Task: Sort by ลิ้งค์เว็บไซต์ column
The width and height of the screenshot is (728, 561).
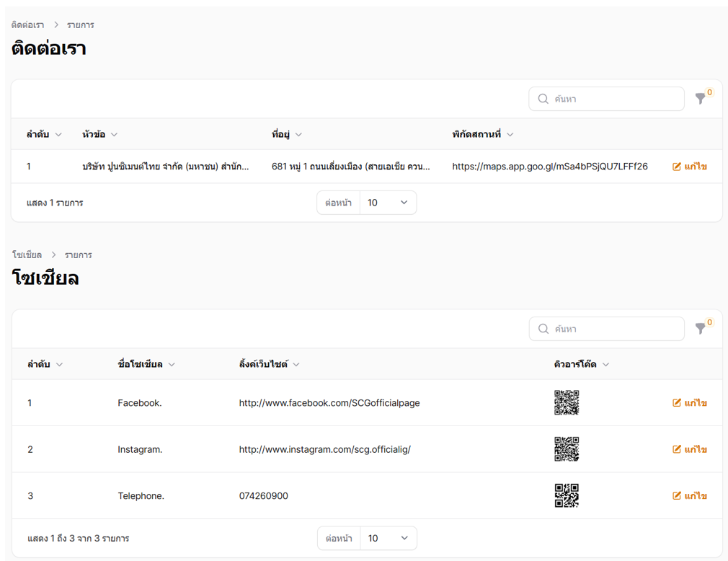Action: tap(270, 364)
